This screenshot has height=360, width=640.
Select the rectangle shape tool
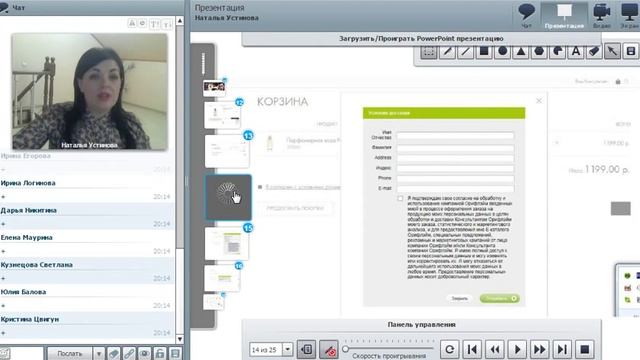click(x=484, y=52)
